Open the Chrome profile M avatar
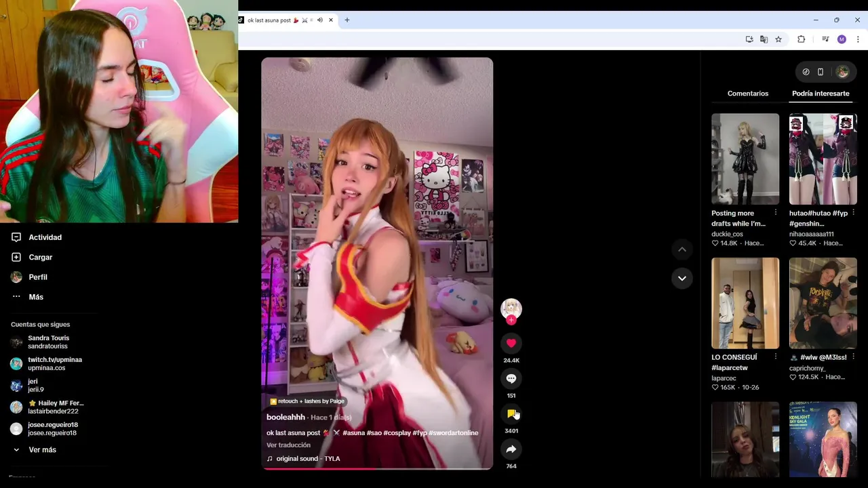 [x=842, y=39]
